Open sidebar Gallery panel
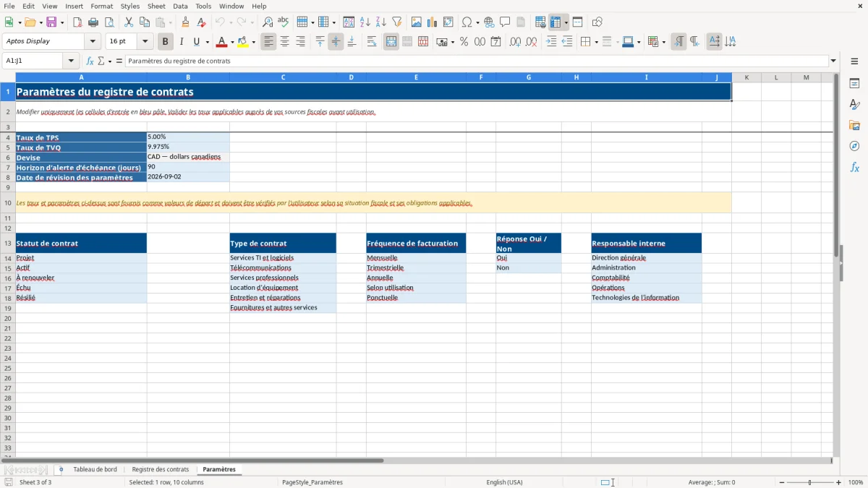Viewport: 868px width, 488px height. tap(854, 126)
